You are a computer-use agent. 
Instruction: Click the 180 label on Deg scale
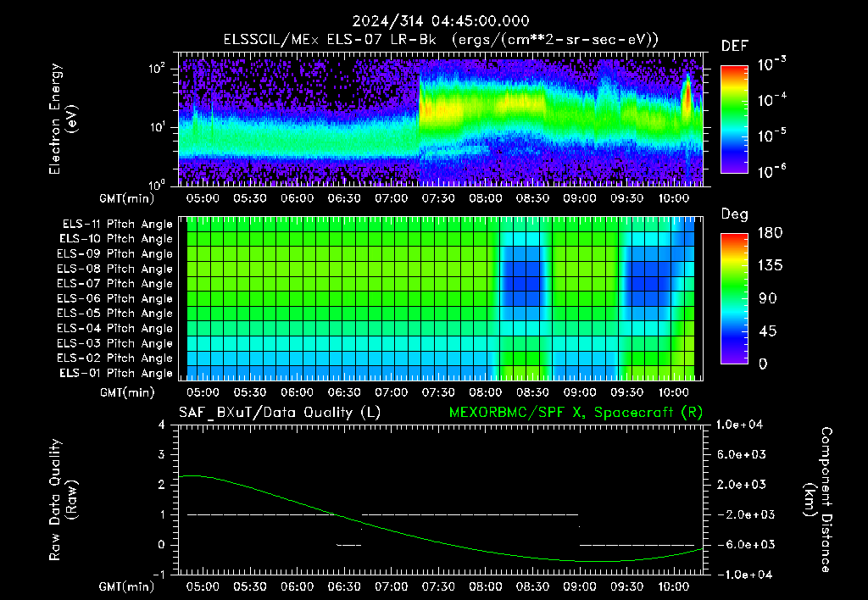(x=770, y=233)
